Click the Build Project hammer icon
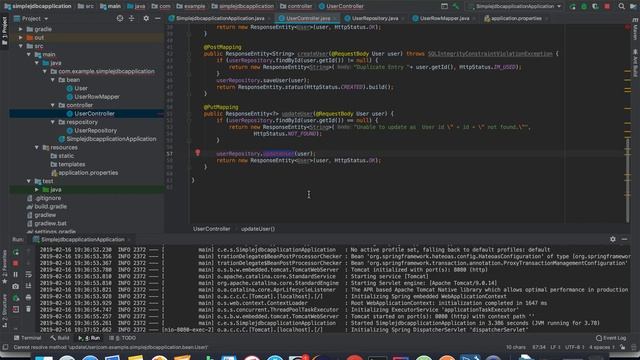Viewport: 640px width, 360px height. [x=456, y=6]
